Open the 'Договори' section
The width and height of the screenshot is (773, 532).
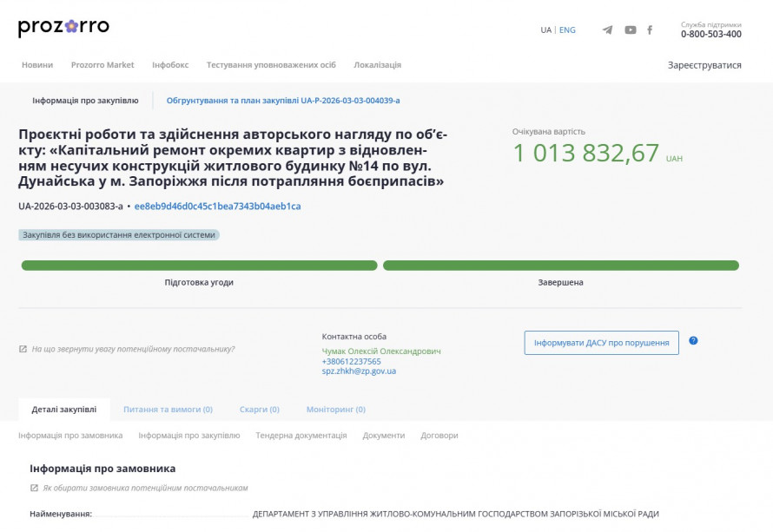(439, 437)
